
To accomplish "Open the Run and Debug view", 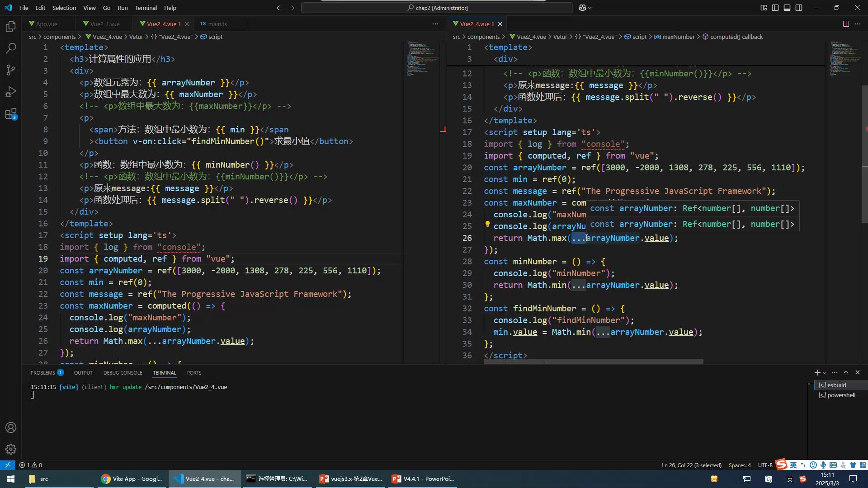I will point(11,92).
